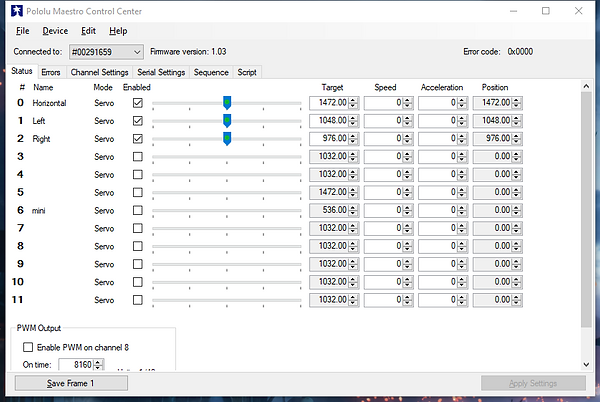
Task: Enable channel 11 checkbox
Action: 138,300
